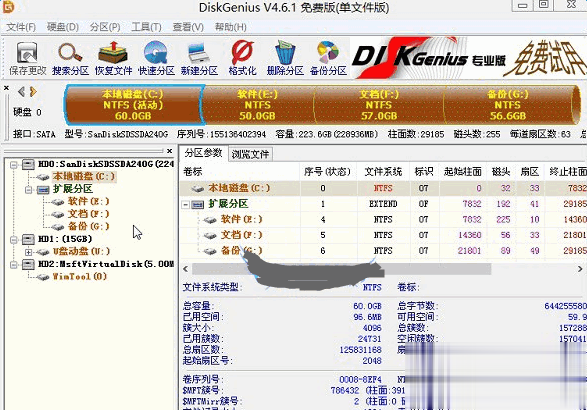This screenshot has height=410, width=587.
Task: Click the 起始扇区号 value 2048
Action: (x=372, y=361)
